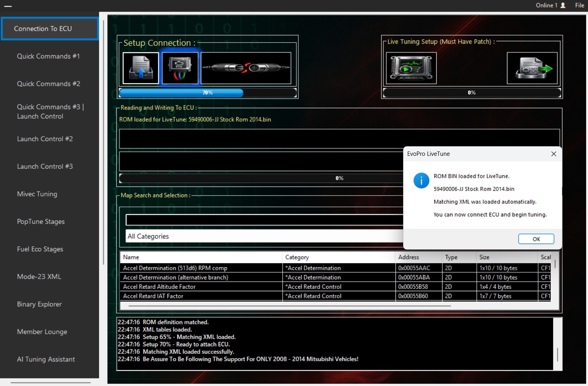The image size is (588, 386).
Task: Click the map table horizontal scrollbar
Action: [x=289, y=306]
